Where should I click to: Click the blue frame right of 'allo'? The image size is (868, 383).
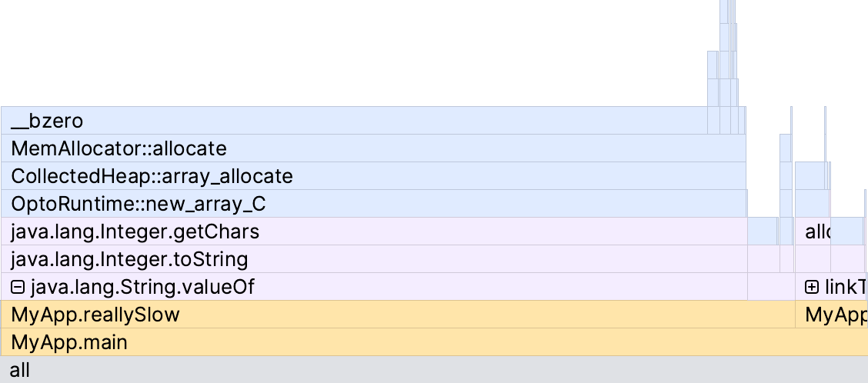coord(847,231)
